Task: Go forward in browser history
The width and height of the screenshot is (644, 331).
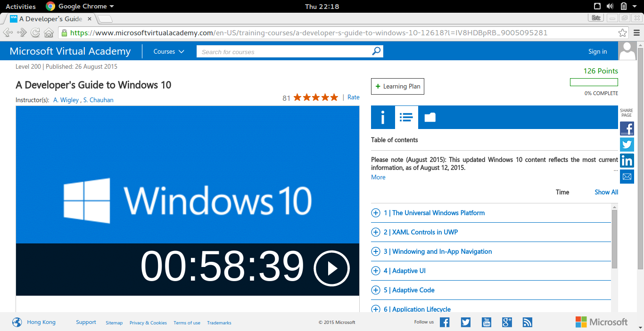Action: pyautogui.click(x=22, y=32)
